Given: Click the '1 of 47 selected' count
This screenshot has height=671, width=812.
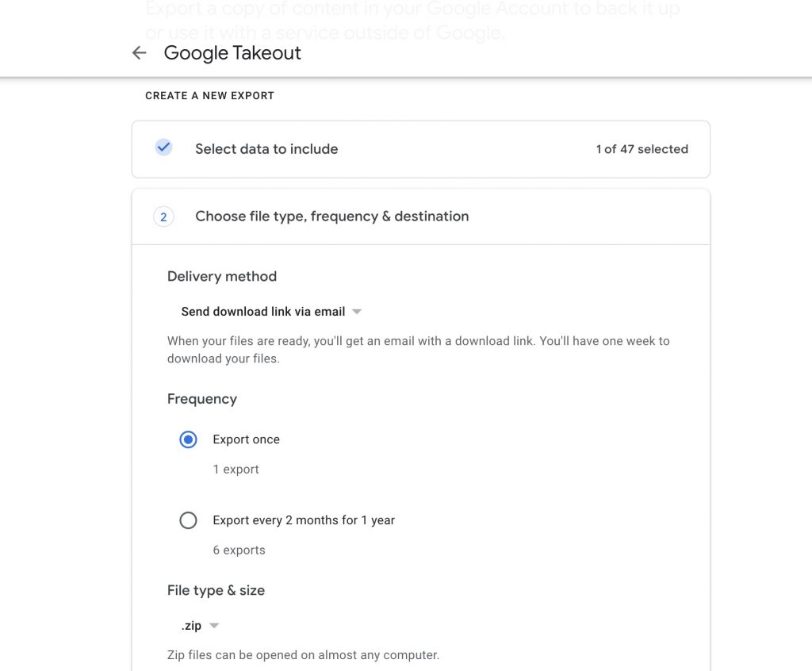Looking at the screenshot, I should pyautogui.click(x=642, y=149).
